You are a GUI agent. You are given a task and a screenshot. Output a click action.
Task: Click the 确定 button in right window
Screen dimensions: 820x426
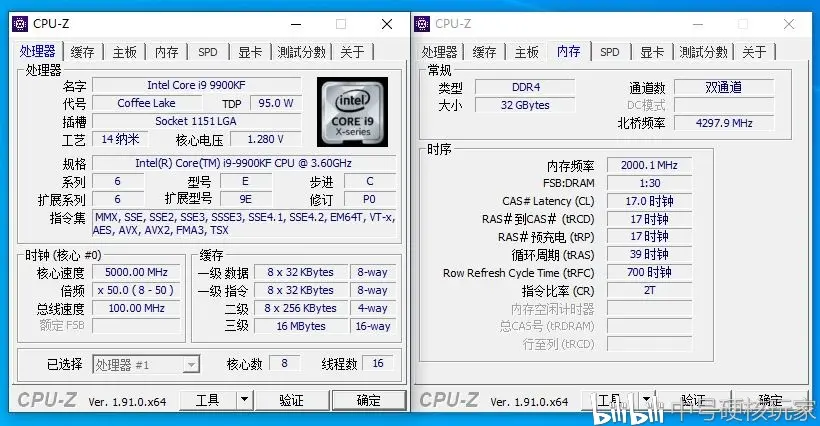(771, 400)
